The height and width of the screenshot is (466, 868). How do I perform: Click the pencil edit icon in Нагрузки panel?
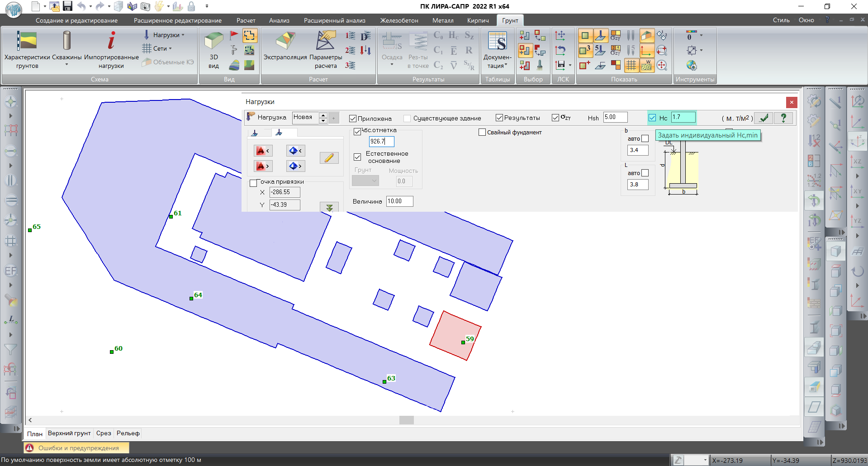(329, 158)
